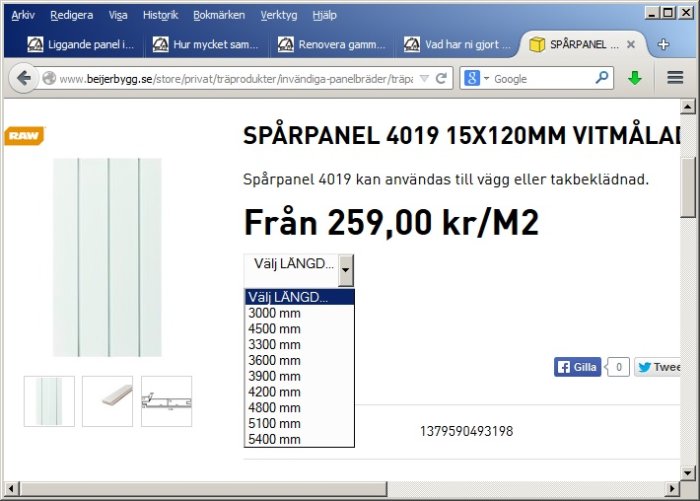Open the Historik menu
The image size is (700, 501).
(160, 15)
